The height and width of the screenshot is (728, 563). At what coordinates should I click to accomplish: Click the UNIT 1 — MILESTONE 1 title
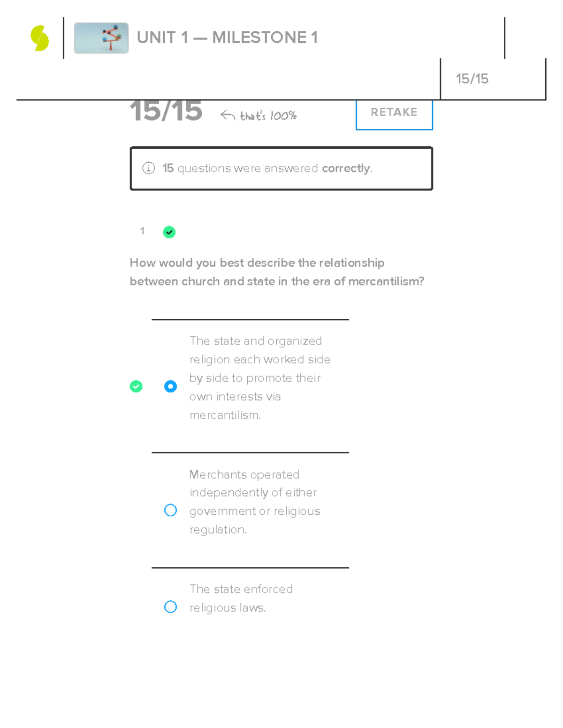coord(227,38)
